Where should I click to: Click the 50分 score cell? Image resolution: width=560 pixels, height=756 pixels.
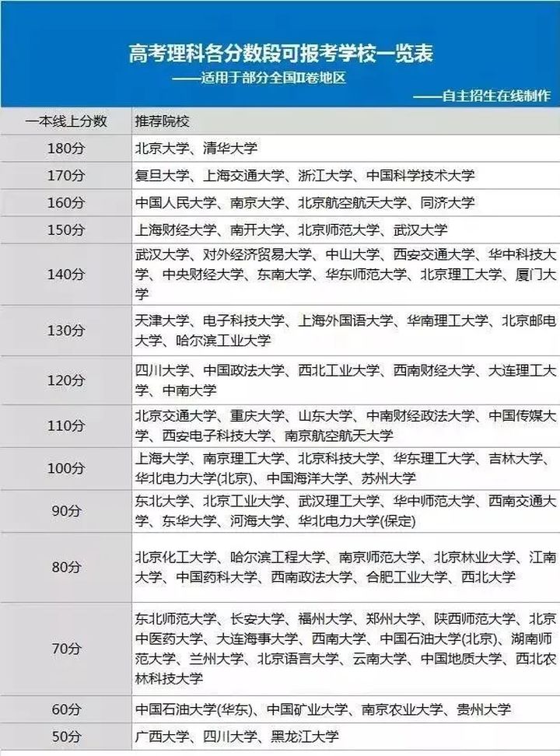point(65,737)
